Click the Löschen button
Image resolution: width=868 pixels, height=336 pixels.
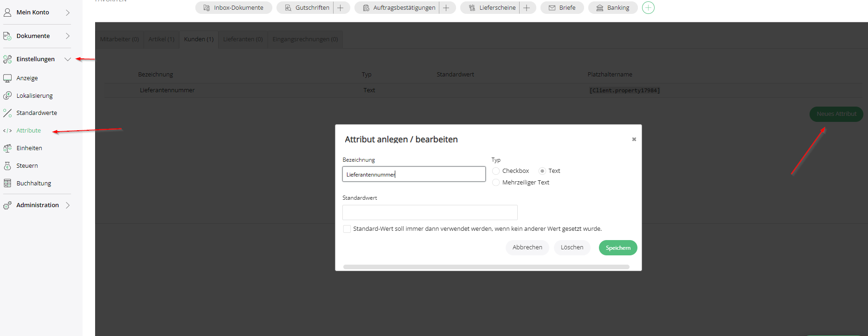[572, 247]
